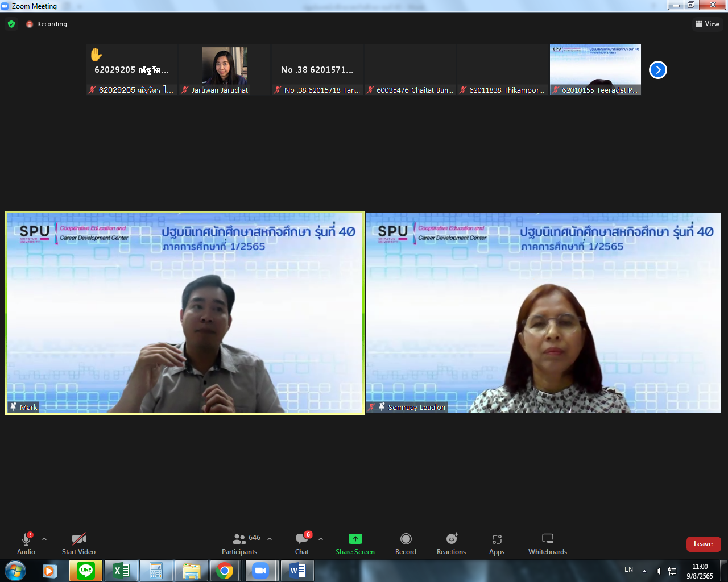Open Microsoft Word from the taskbar

[297, 571]
